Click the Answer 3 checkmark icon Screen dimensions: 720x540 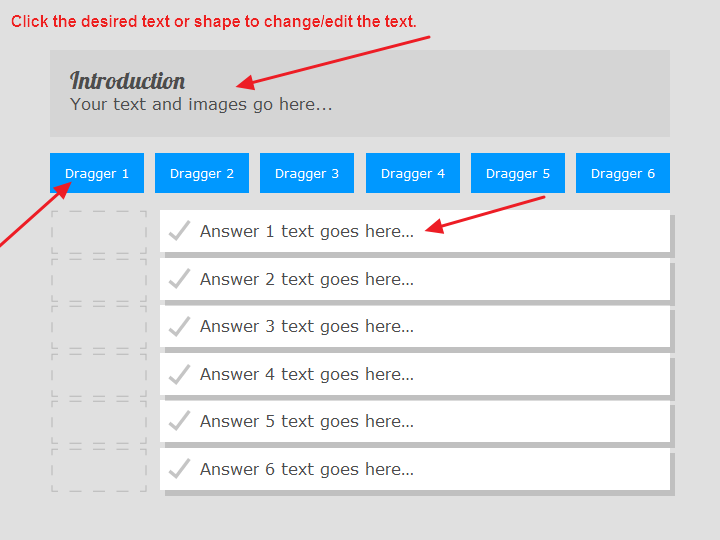point(179,326)
